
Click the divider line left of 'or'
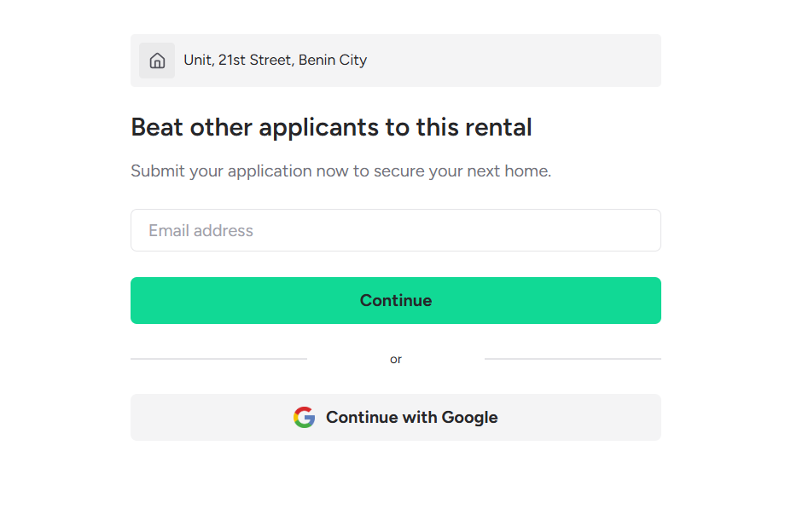pyautogui.click(x=218, y=359)
